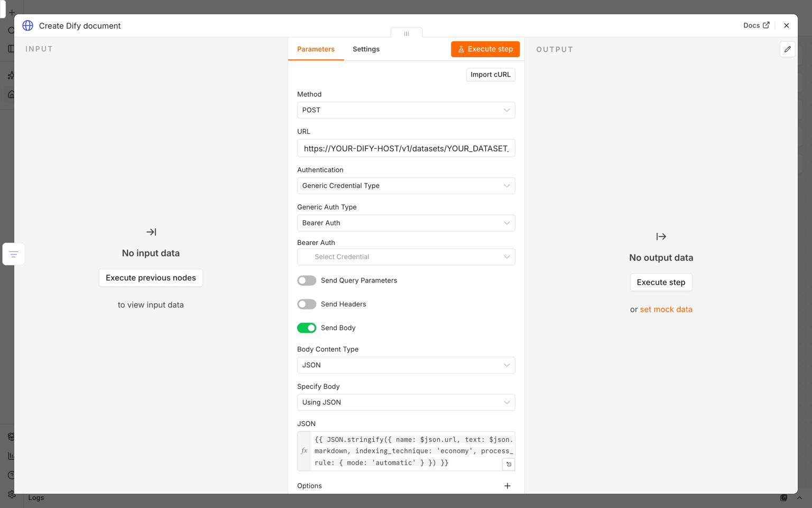Disable the Send Body toggle

(307, 328)
